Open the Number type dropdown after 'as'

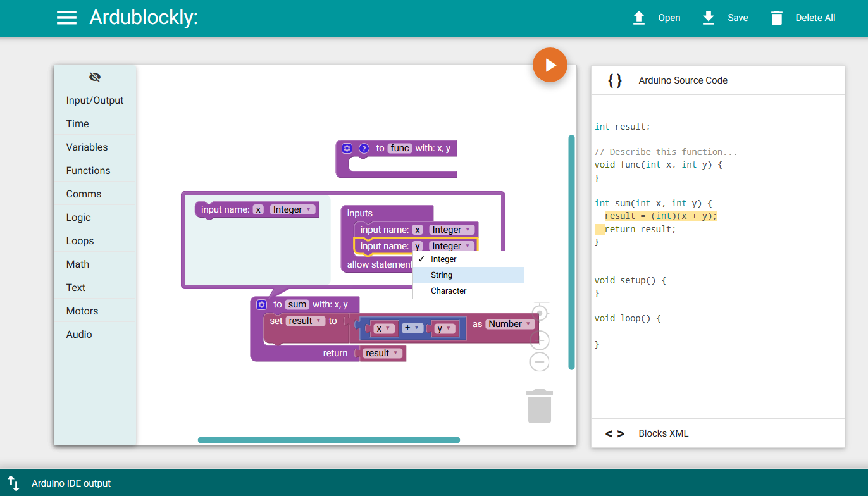[x=510, y=324]
